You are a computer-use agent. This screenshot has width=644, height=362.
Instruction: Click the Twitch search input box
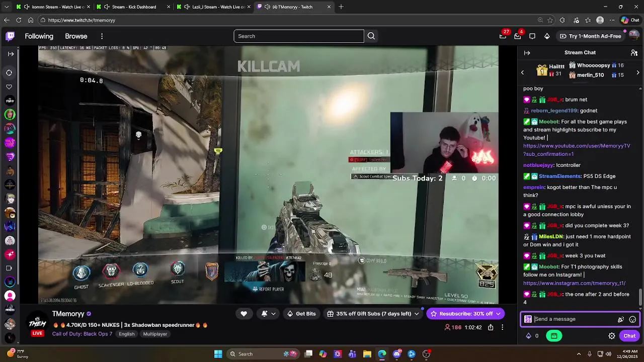(x=299, y=36)
